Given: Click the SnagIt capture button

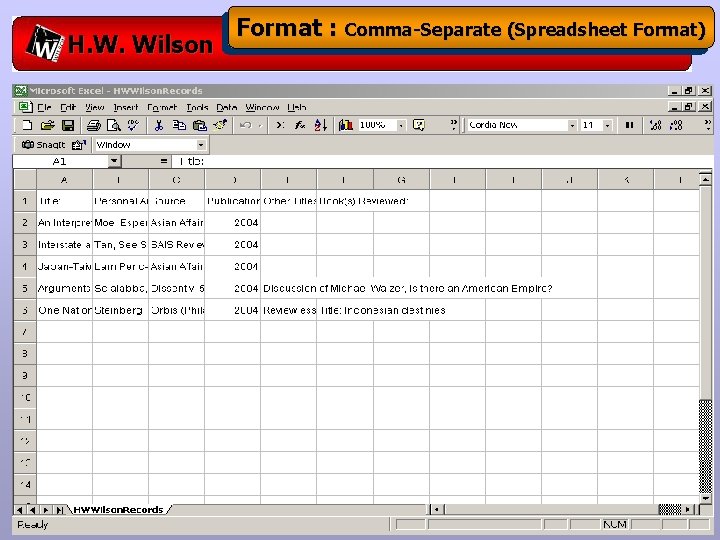Looking at the screenshot, I should [x=43, y=145].
